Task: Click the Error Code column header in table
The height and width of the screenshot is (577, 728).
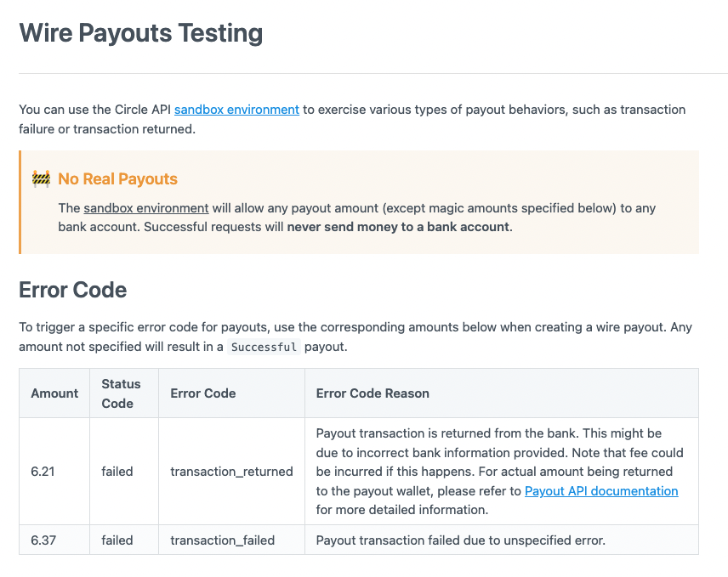Action: (203, 393)
